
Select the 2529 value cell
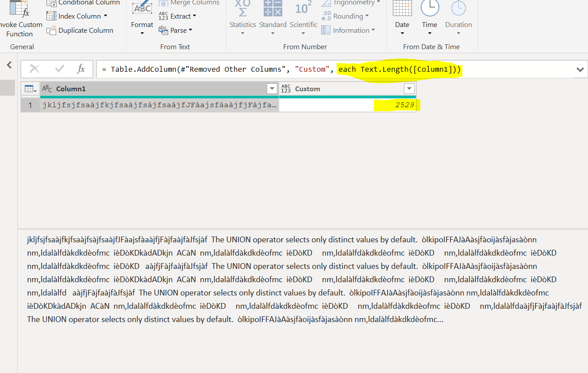click(x=347, y=105)
